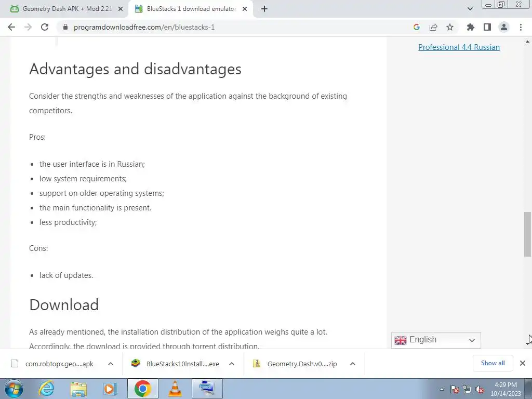Image resolution: width=532 pixels, height=399 pixels.
Task: Click the page vertical scrollbar thumb
Action: [527, 234]
